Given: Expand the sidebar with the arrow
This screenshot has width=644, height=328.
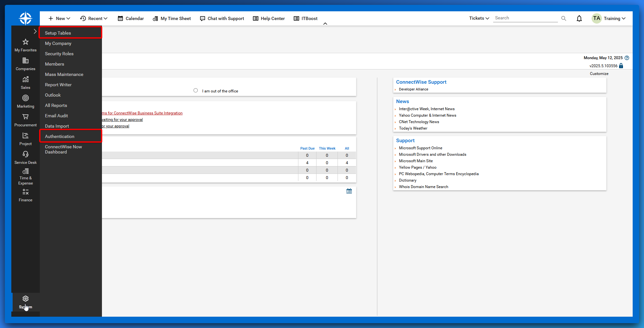Looking at the screenshot, I should 35,31.
